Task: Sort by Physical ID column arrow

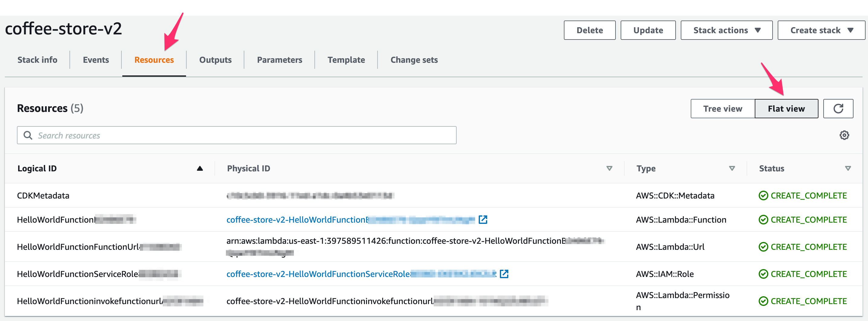Action: (609, 168)
